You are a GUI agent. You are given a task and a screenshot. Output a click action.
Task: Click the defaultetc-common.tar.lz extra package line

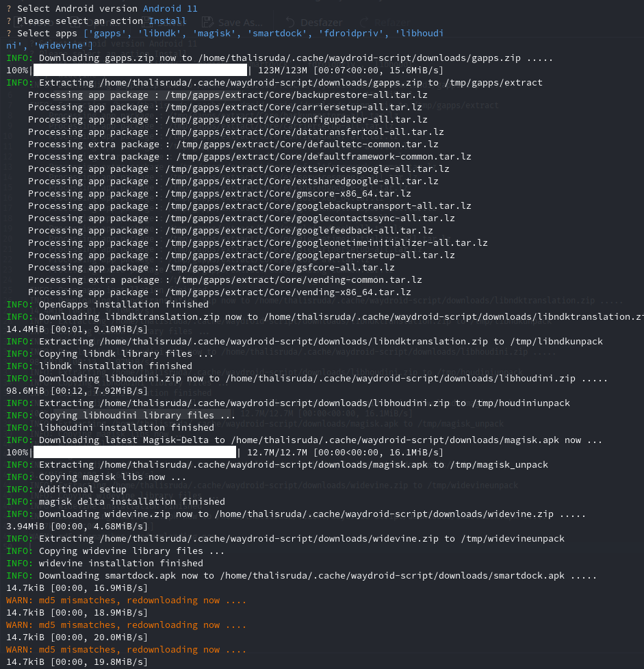pyautogui.click(x=233, y=144)
